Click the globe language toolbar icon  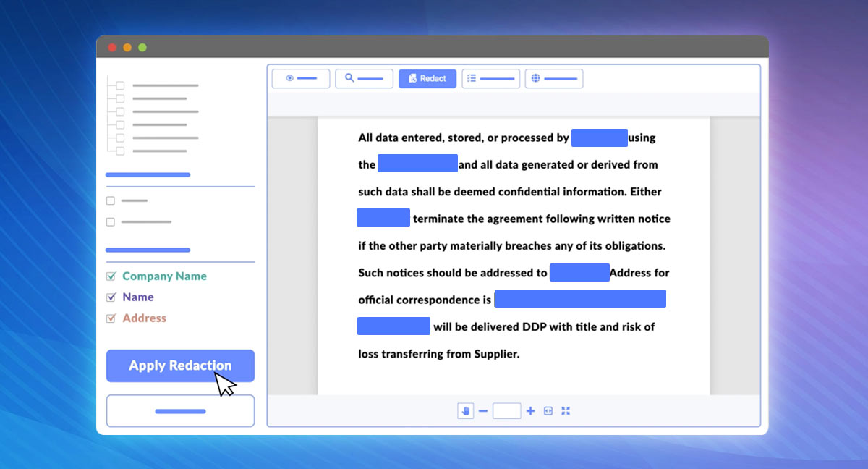click(x=553, y=78)
